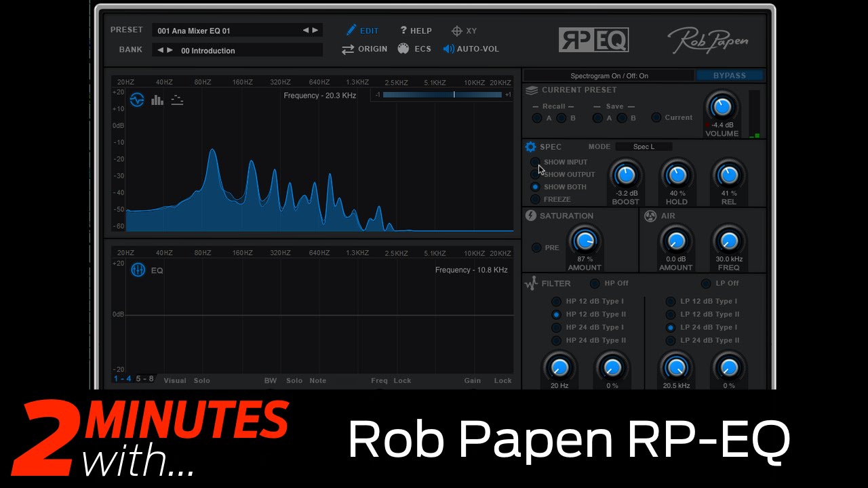Screen dimensions: 868x488
Task: Click the EQ curve 0dB line
Action: [319, 314]
